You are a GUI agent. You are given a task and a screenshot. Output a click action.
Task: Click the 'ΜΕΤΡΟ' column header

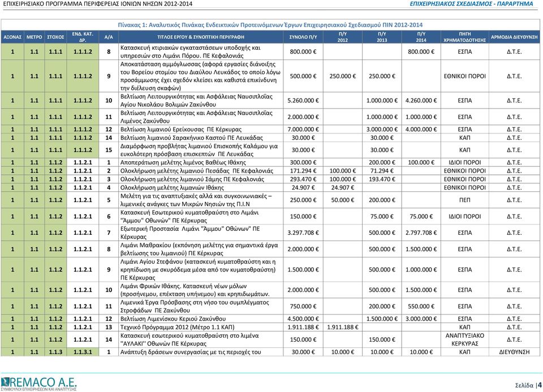(35, 37)
